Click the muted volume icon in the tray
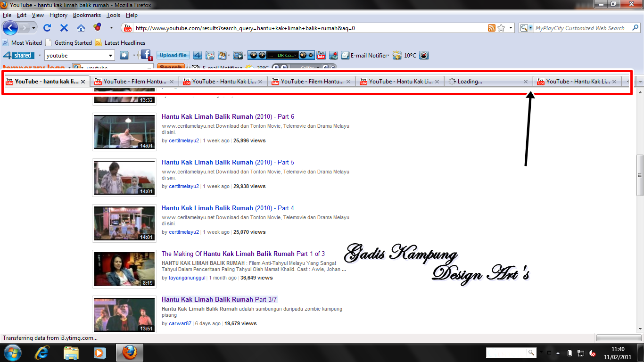Viewport: 644px width, 362px height. click(x=592, y=353)
